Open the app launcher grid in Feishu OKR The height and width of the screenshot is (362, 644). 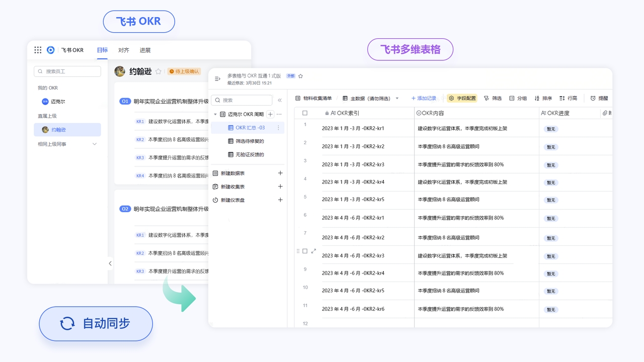[x=38, y=50]
